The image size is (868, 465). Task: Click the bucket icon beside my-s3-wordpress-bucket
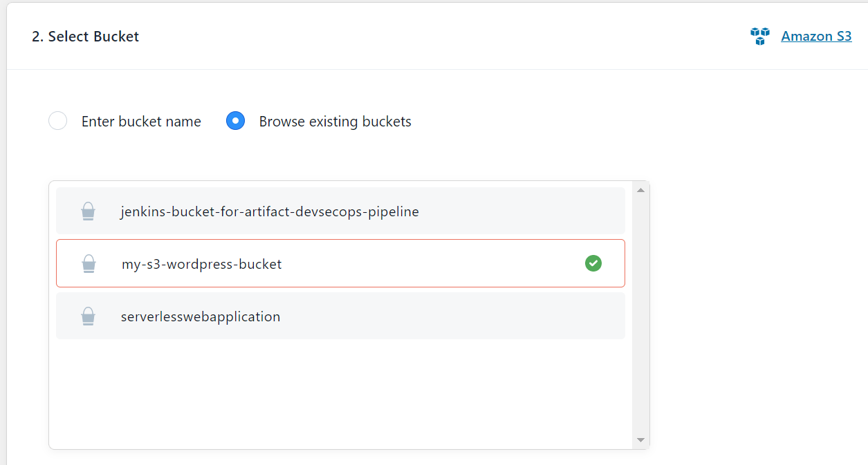pyautogui.click(x=88, y=263)
